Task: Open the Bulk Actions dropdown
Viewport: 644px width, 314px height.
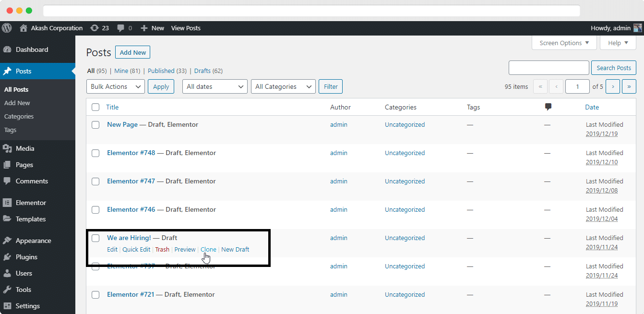Action: point(115,86)
